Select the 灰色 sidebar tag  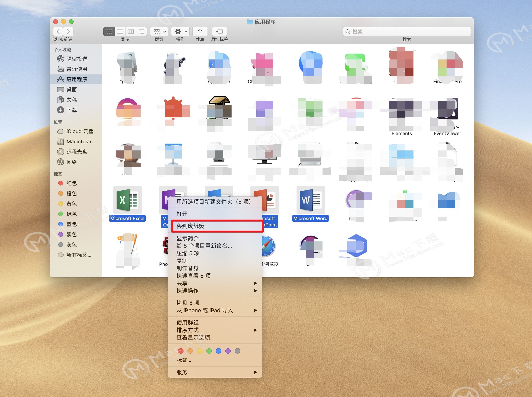coord(76,244)
